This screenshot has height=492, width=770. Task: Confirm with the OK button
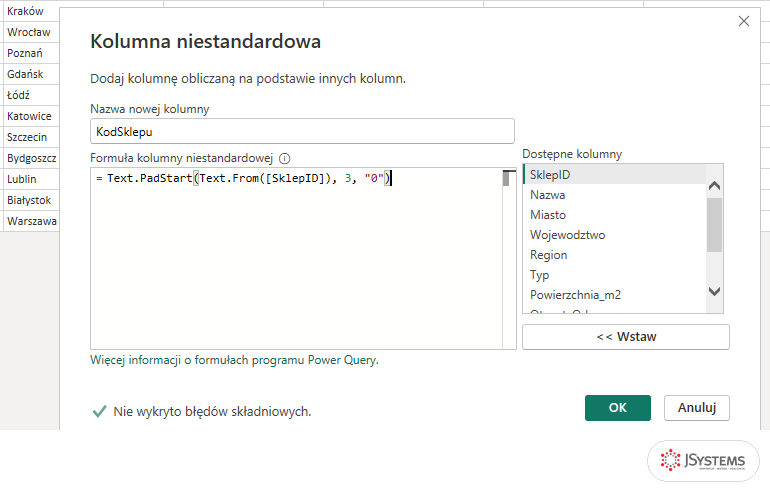pos(617,408)
